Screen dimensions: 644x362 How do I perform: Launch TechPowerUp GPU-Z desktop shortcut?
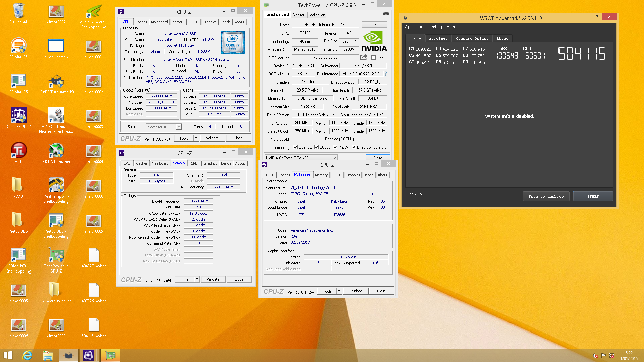coord(56,260)
